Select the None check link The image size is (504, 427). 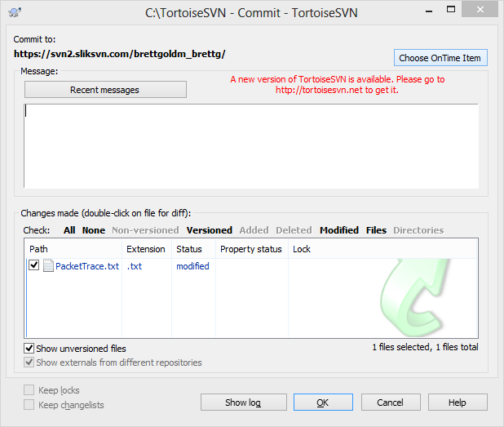(x=94, y=230)
